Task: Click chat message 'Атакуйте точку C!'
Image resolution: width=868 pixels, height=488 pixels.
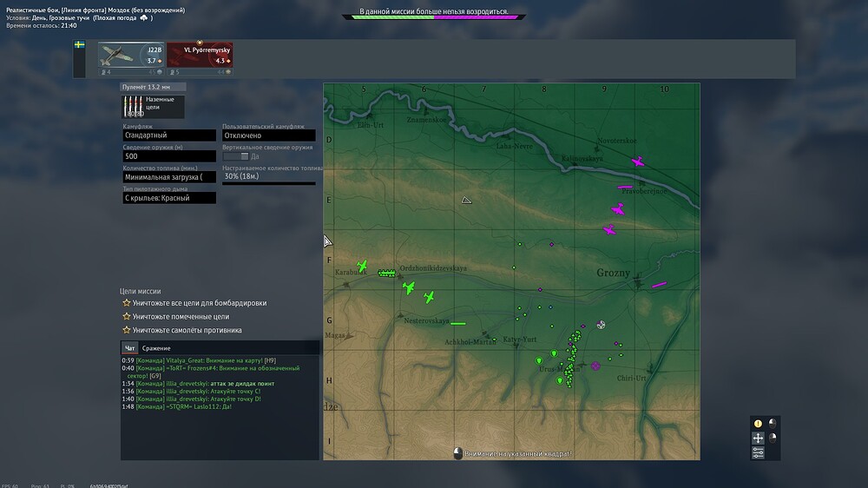Action: 191,391
